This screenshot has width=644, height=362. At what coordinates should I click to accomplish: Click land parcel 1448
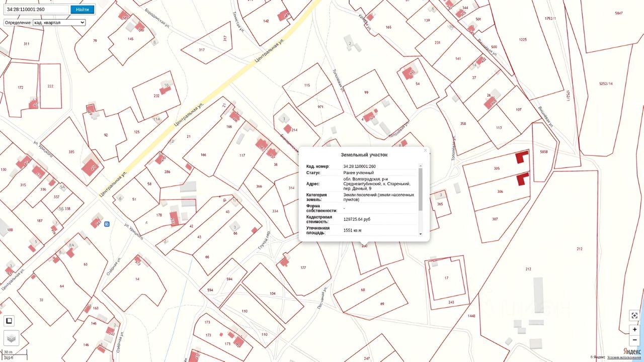(471, 316)
